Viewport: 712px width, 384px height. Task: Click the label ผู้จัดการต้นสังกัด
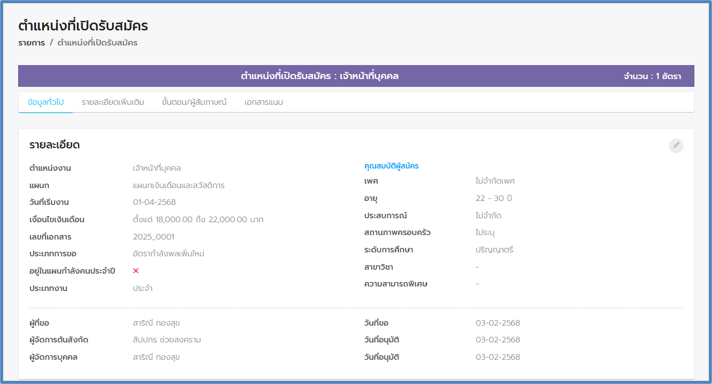tap(59, 340)
